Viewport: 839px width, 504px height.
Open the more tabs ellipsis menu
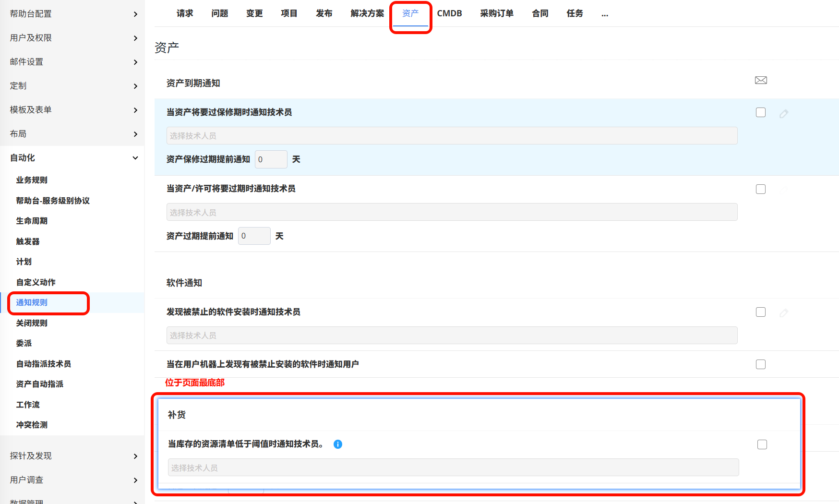click(x=604, y=14)
